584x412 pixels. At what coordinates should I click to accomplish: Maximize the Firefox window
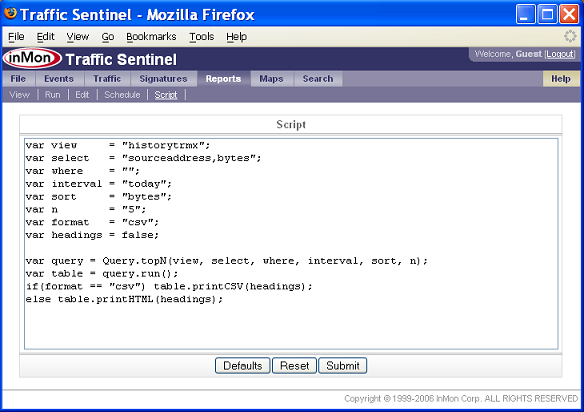(x=547, y=15)
